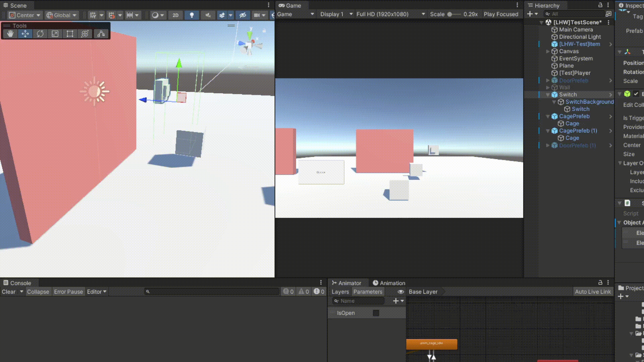644x362 pixels.
Task: Select the Transform tool
Action: 85,34
